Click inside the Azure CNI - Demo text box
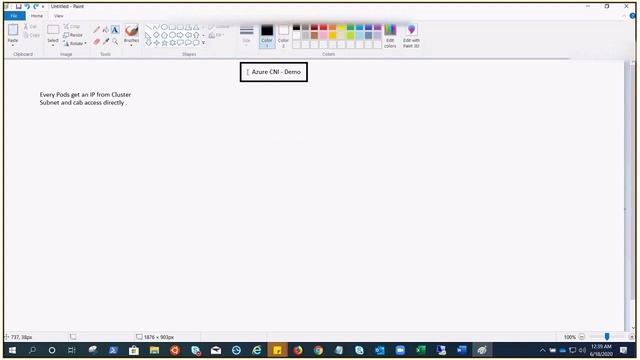Image resolution: width=640 pixels, height=360 pixels. point(273,72)
